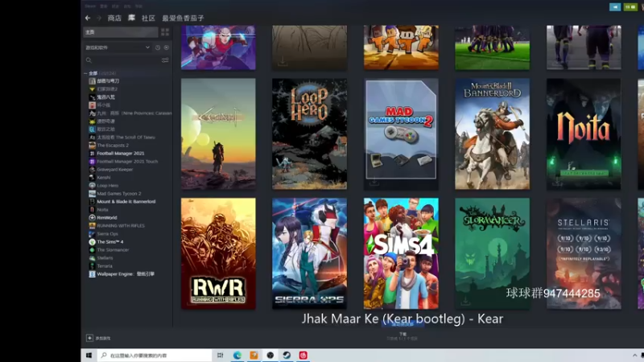The image size is (644, 362).
Task: Select RimWorld in the sidebar list
Action: click(x=107, y=218)
